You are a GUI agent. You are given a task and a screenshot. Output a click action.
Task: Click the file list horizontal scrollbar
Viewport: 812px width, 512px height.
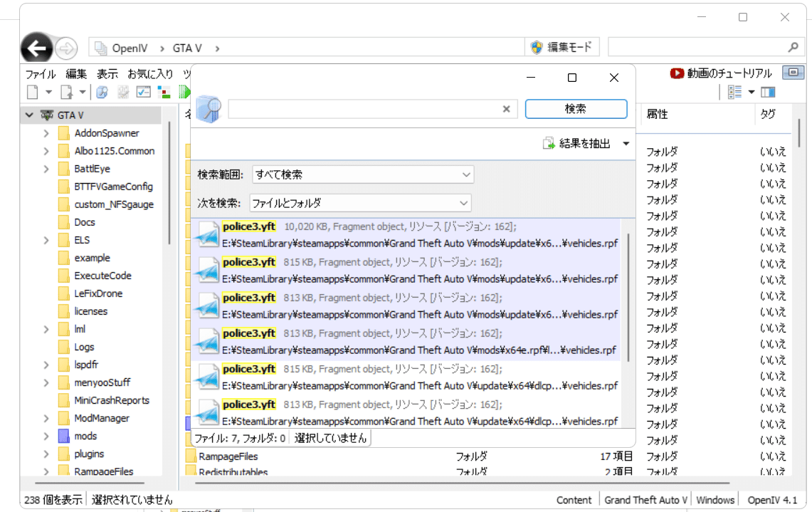[x=462, y=483]
